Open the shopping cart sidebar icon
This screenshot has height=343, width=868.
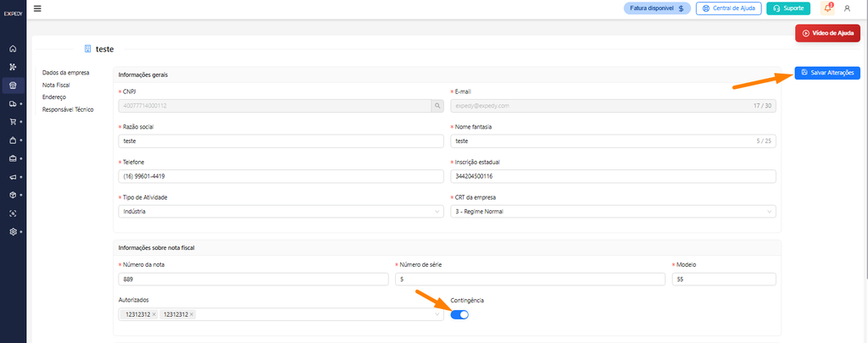[13, 122]
